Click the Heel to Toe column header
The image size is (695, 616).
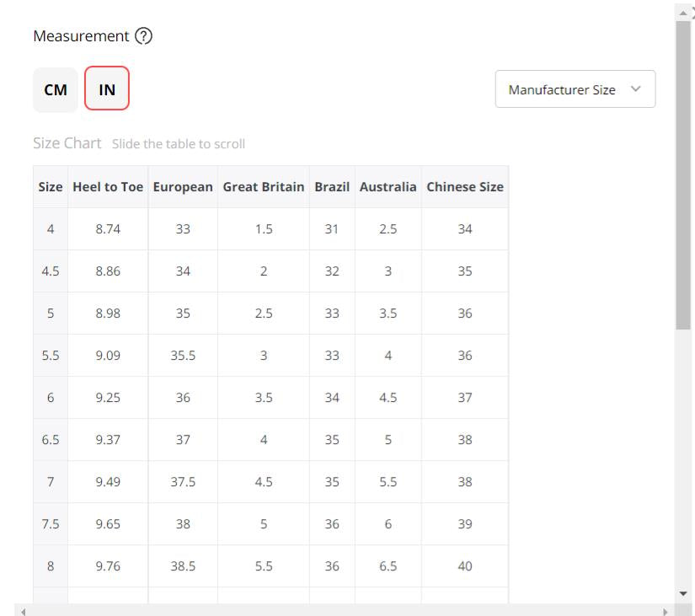(108, 187)
